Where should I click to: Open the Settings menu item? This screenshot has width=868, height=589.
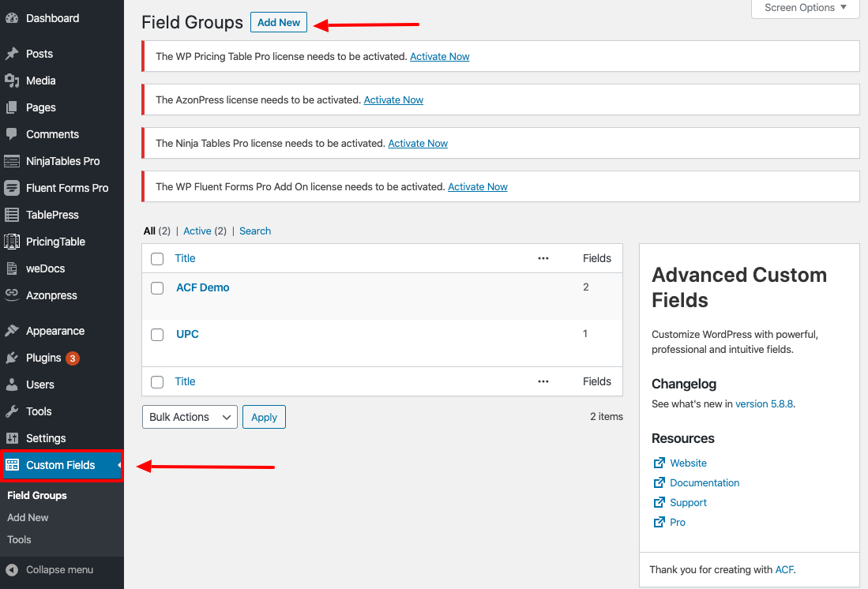[46, 438]
